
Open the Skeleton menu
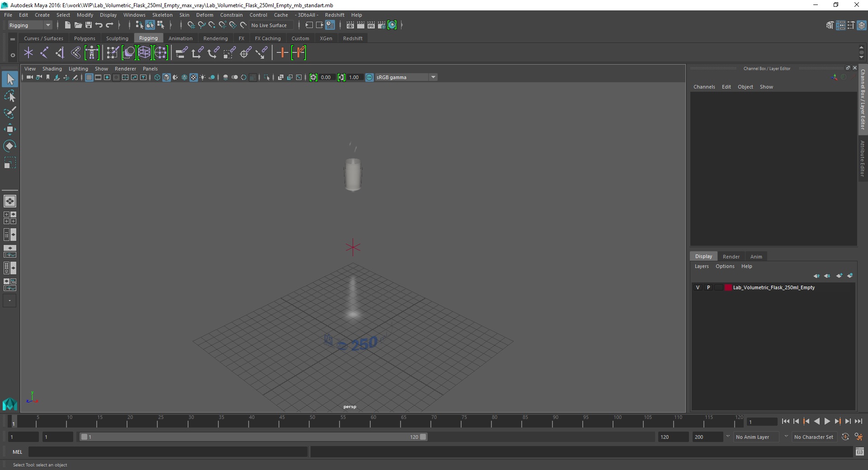pyautogui.click(x=162, y=15)
